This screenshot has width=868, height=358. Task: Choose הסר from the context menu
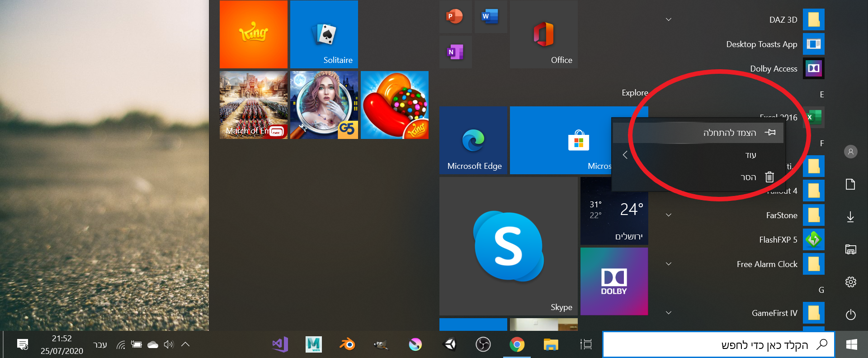tap(698, 177)
